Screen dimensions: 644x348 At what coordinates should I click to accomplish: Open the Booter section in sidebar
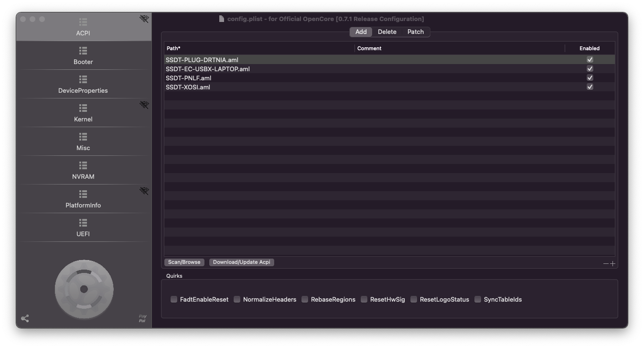83,55
